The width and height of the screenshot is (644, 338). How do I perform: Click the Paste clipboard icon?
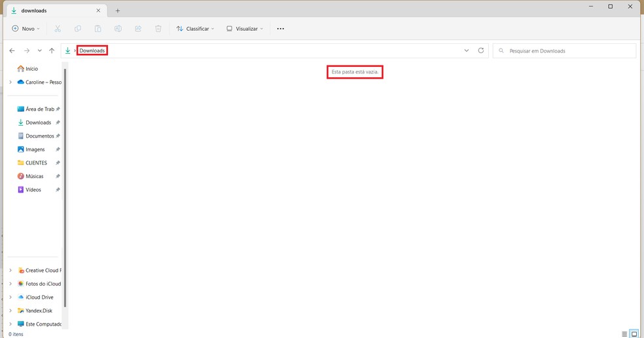click(98, 29)
